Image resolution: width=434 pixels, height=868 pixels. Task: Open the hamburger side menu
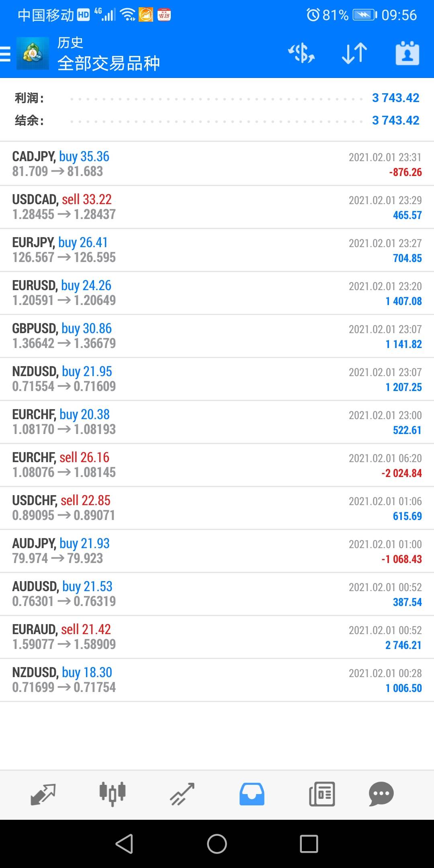point(6,53)
